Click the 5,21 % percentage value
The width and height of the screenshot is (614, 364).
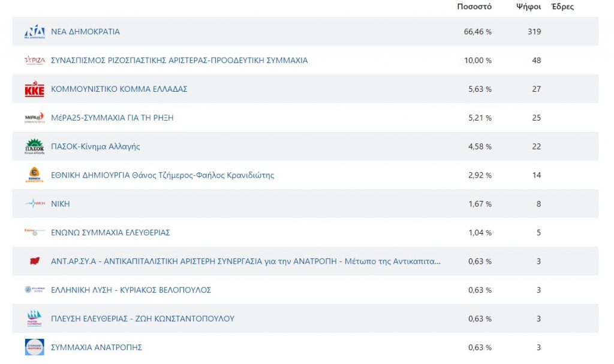coord(480,118)
